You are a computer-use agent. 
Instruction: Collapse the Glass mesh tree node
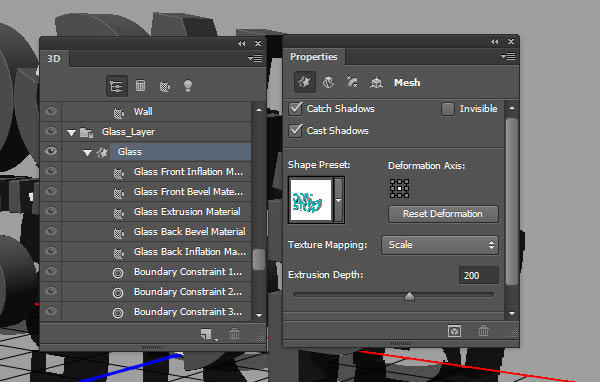pos(87,153)
